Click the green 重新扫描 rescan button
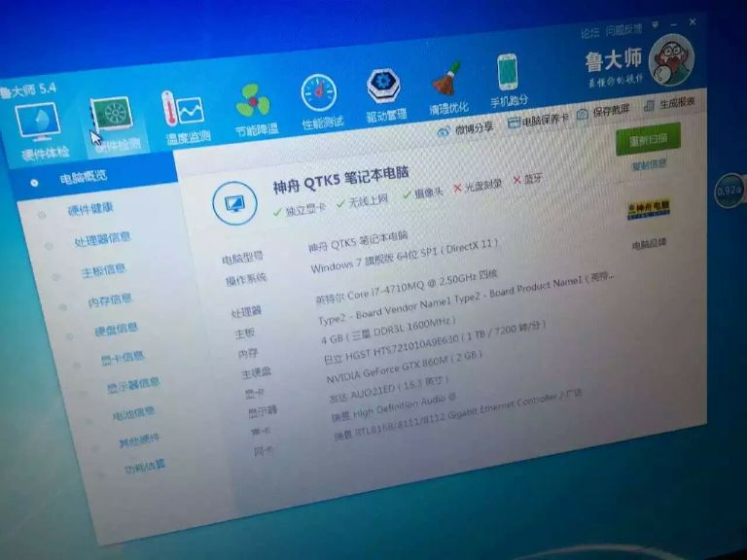This screenshot has width=747, height=560. tap(648, 140)
